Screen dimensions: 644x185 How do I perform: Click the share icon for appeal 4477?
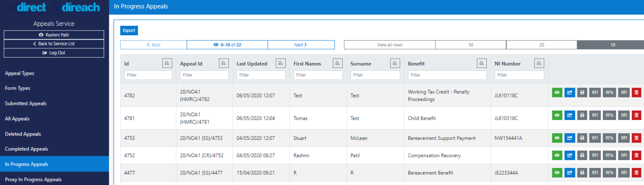(570, 173)
